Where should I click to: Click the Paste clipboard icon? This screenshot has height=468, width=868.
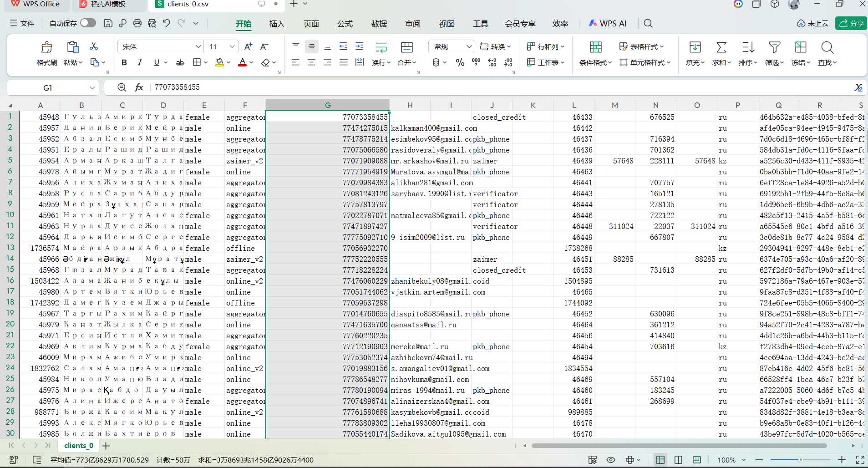pos(73,47)
